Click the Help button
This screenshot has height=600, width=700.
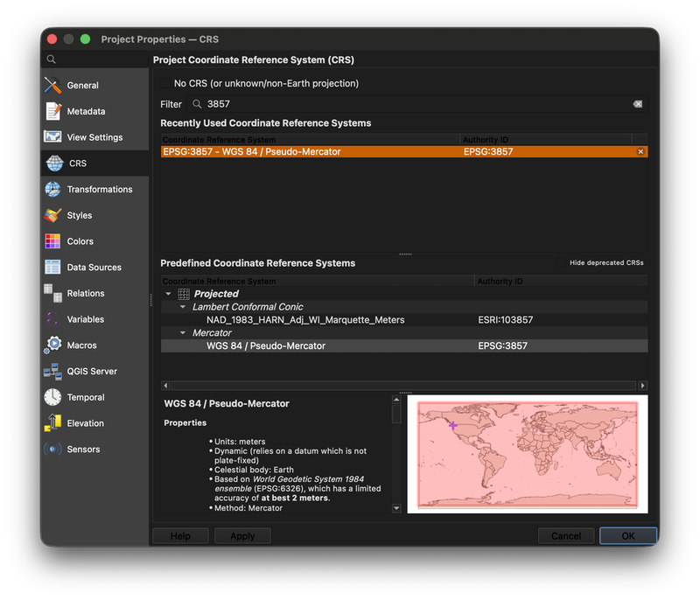[x=180, y=536]
